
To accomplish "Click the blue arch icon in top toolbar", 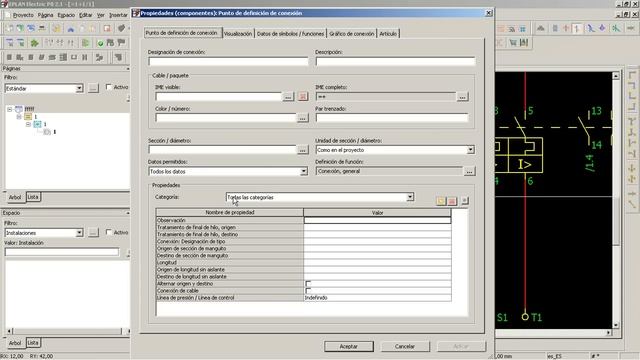I will tap(71, 29).
